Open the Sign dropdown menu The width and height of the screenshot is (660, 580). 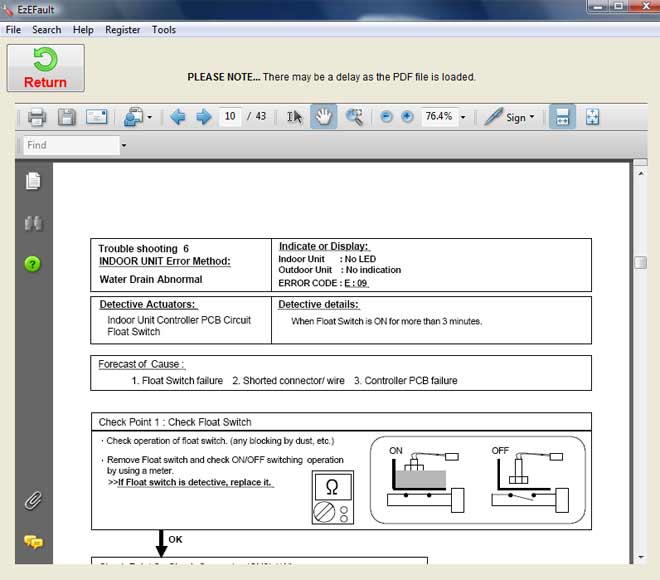point(509,117)
